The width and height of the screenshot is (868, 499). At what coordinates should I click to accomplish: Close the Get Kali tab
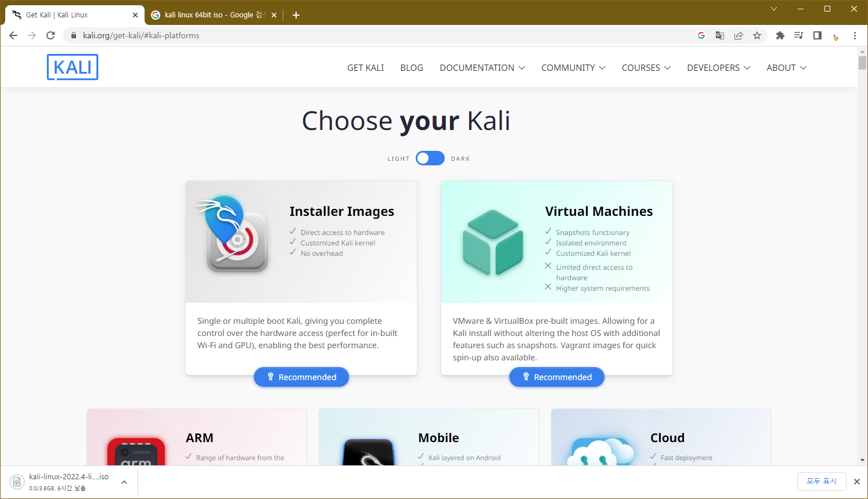point(135,15)
